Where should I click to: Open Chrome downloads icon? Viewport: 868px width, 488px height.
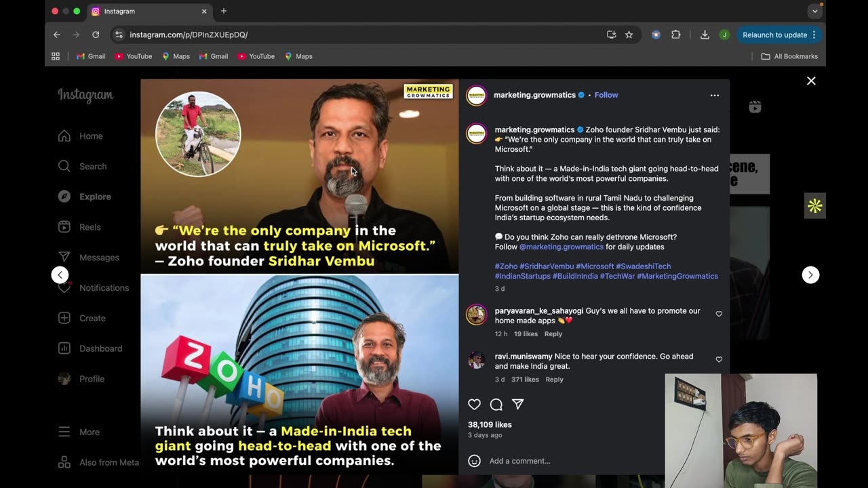point(705,35)
